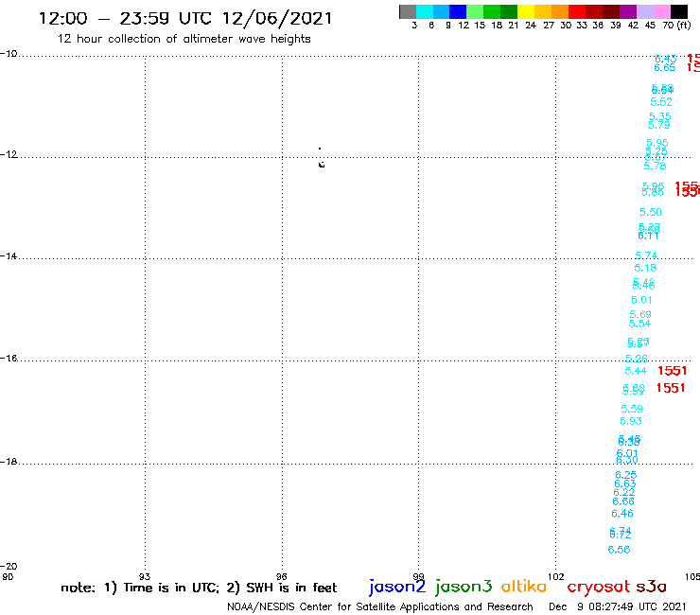Click the wave height value 5.52
This screenshot has height=615, width=700.
(660, 102)
